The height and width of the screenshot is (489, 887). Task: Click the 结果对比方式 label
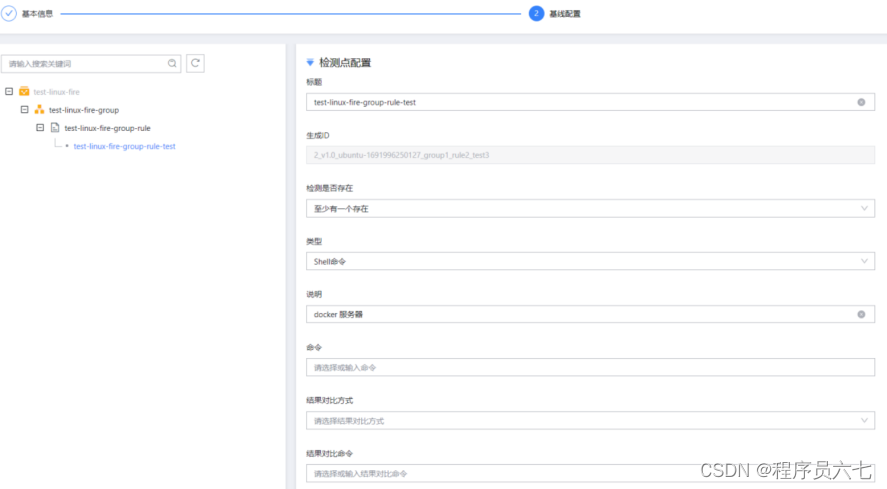click(329, 400)
